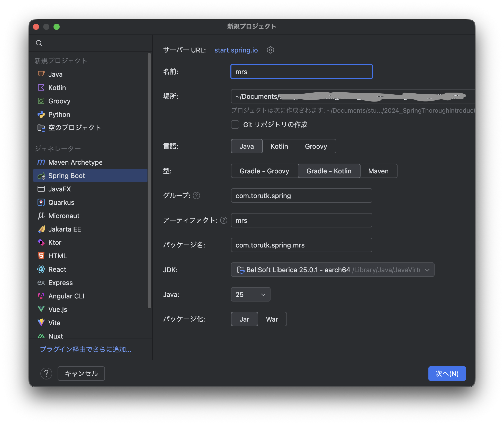This screenshot has height=425, width=504.
Task: Click the help icon next to グループ
Action: pos(196,196)
